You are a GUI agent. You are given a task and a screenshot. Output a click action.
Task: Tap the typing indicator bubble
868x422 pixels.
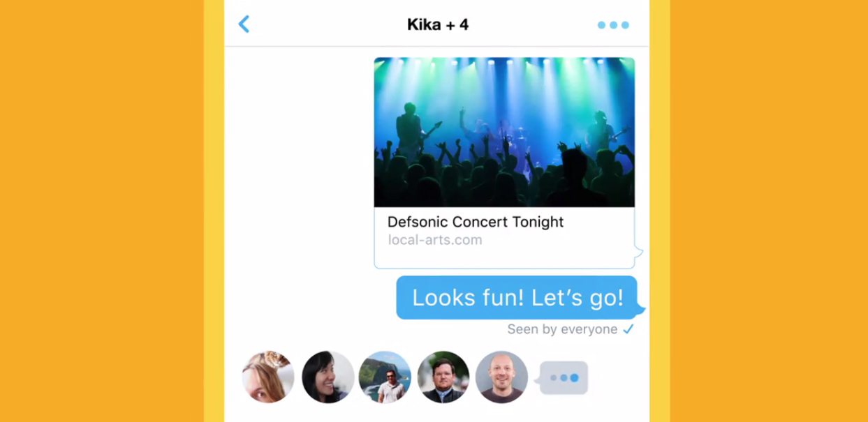click(563, 378)
